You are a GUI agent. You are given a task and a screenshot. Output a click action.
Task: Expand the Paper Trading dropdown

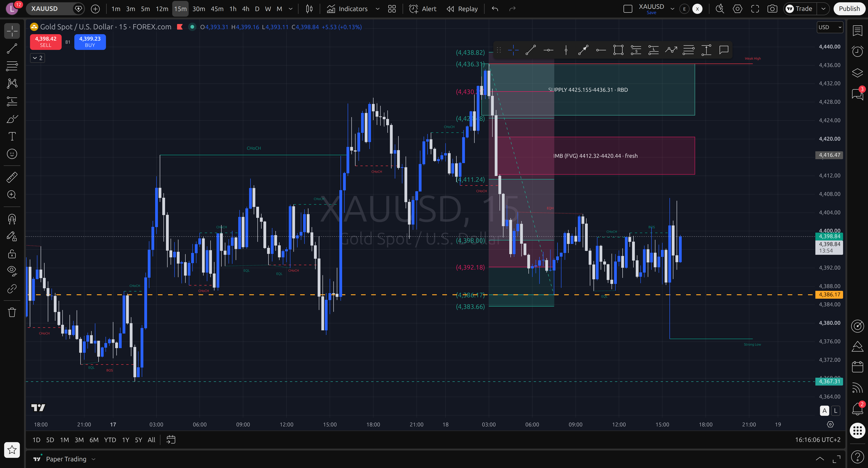(x=94, y=459)
